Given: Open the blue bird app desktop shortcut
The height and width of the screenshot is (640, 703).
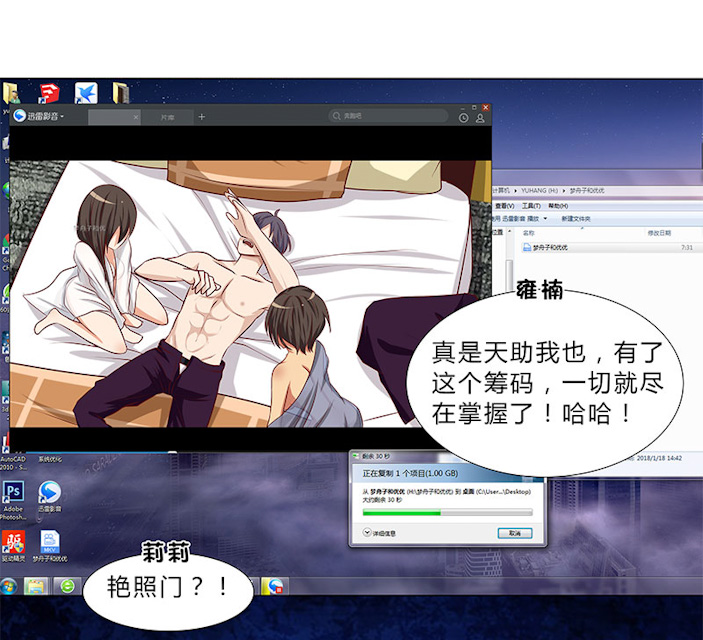Looking at the screenshot, I should point(86,93).
